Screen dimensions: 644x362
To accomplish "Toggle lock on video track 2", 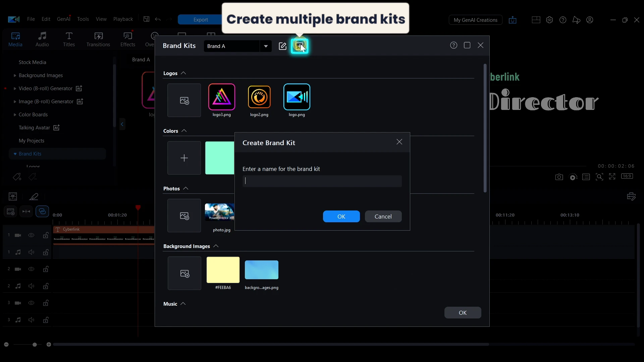I will coord(46,269).
